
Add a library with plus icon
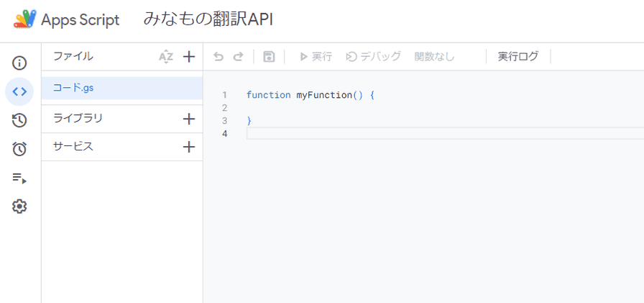point(189,119)
